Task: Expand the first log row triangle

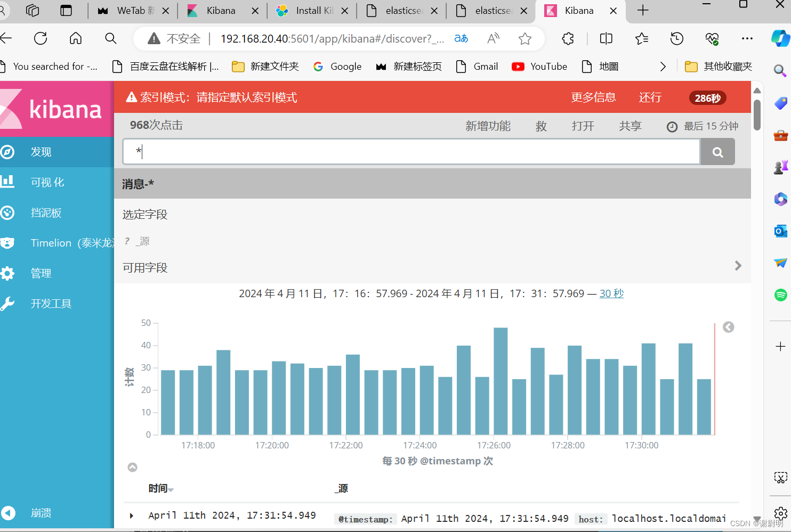Action: pyautogui.click(x=131, y=515)
